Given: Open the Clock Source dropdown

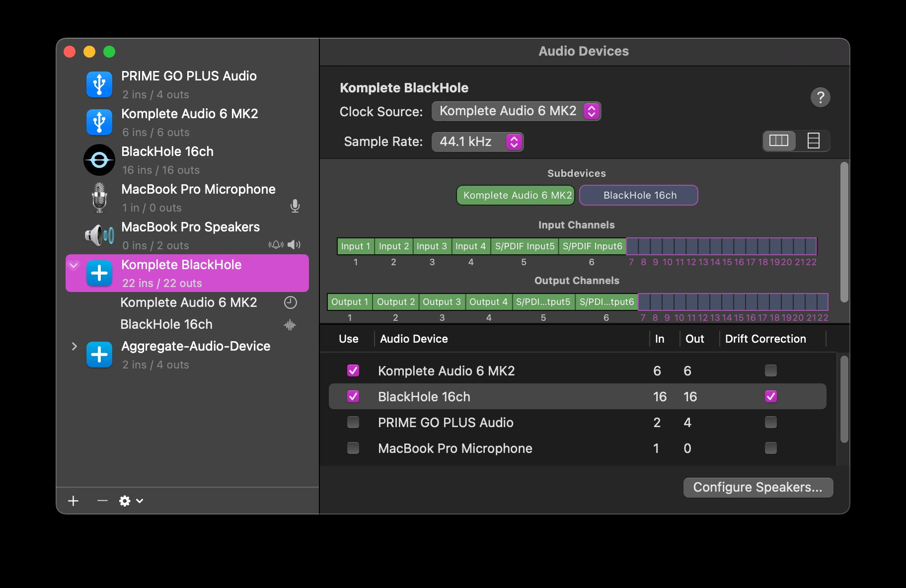Looking at the screenshot, I should (516, 111).
